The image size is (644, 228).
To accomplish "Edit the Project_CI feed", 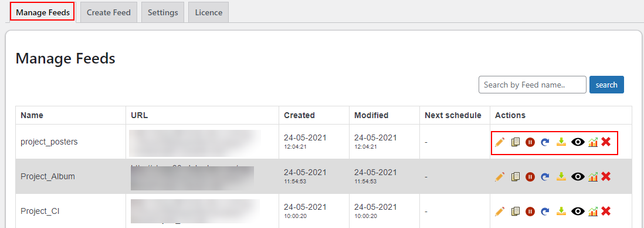I will click(x=500, y=212).
